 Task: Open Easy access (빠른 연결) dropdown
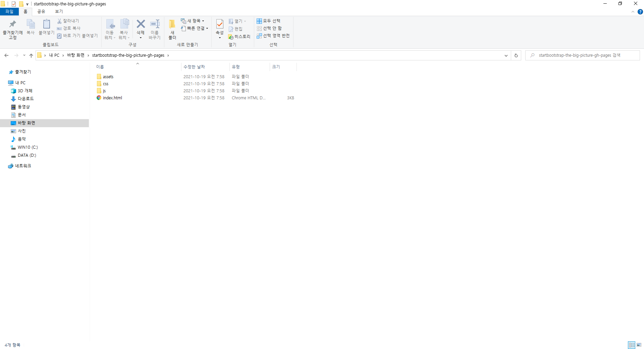pos(195,28)
